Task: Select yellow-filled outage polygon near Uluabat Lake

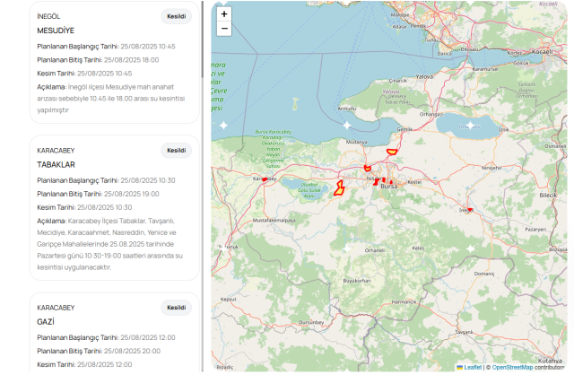Action: (340, 187)
